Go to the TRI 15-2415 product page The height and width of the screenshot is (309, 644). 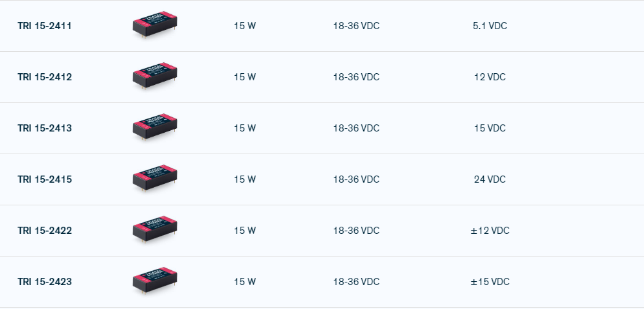point(45,179)
